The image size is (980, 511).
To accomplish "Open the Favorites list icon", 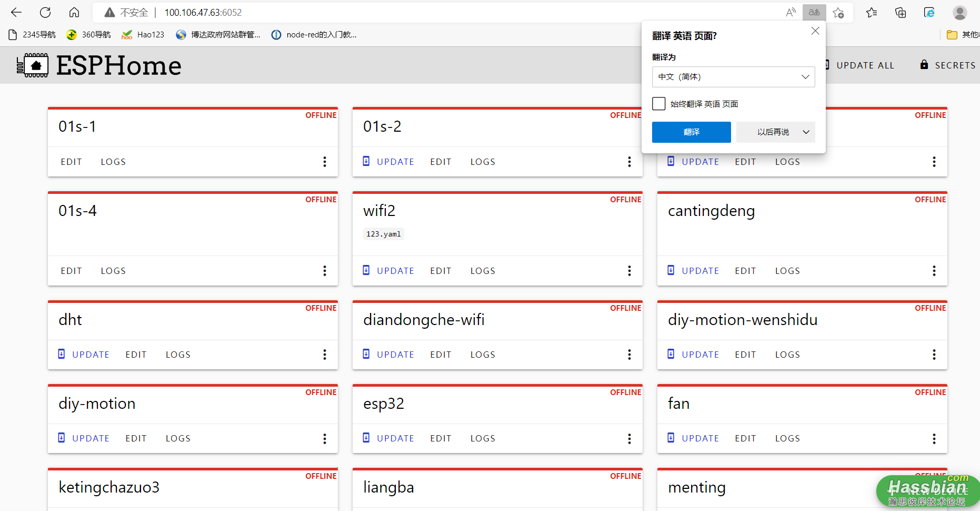I will click(872, 12).
